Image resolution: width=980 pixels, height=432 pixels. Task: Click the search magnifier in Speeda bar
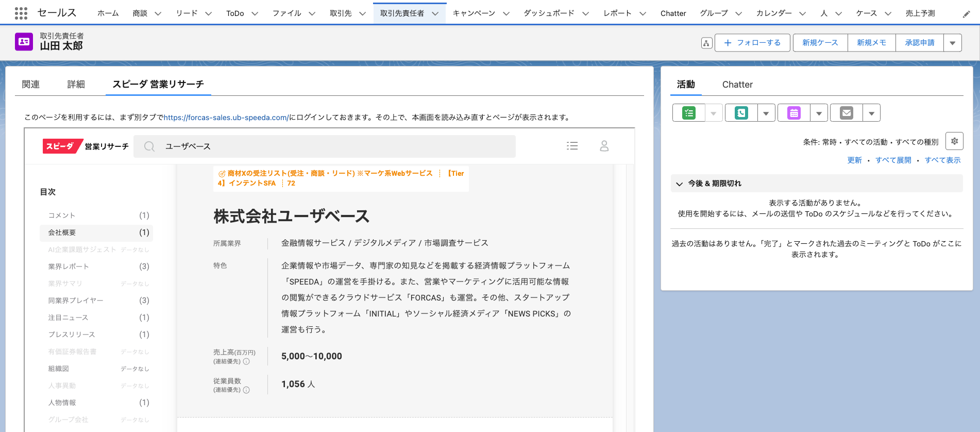pyautogui.click(x=149, y=146)
